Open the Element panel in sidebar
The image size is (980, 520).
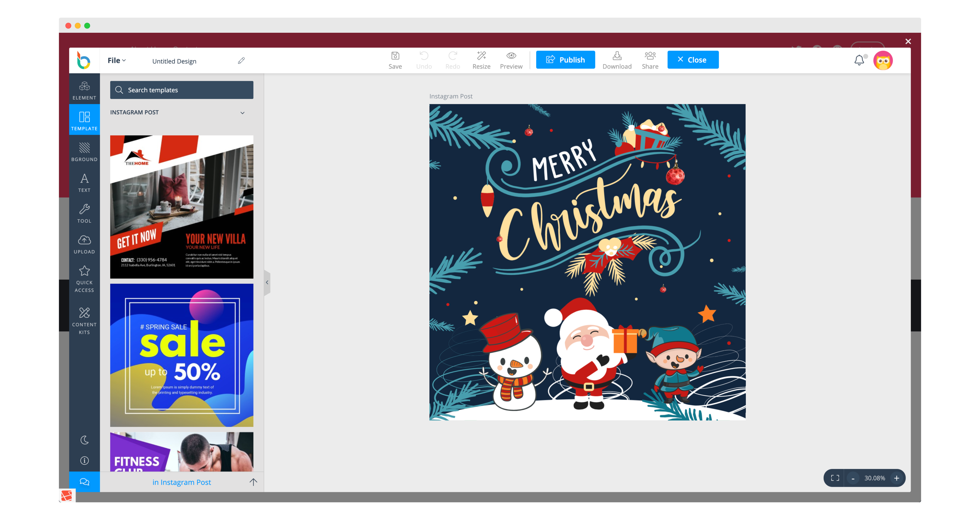click(84, 90)
